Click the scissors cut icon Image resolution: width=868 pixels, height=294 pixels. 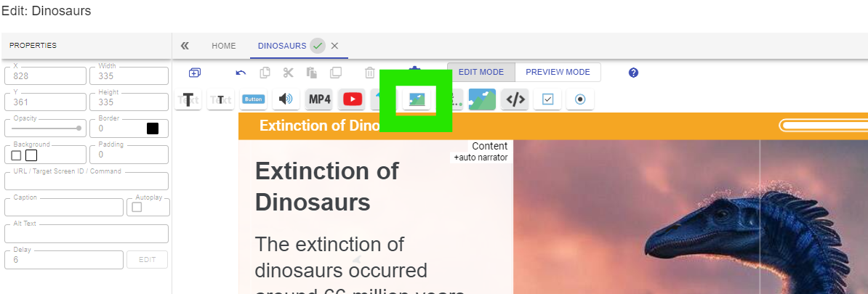288,73
